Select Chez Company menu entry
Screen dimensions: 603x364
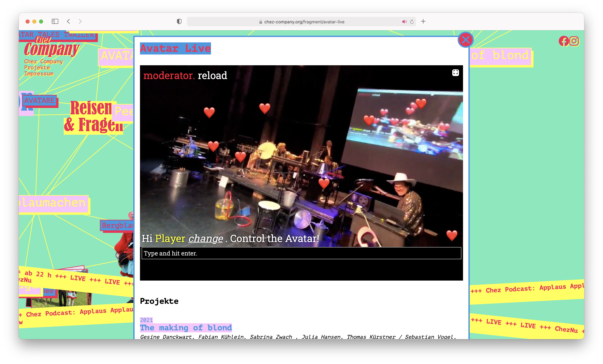(x=44, y=62)
